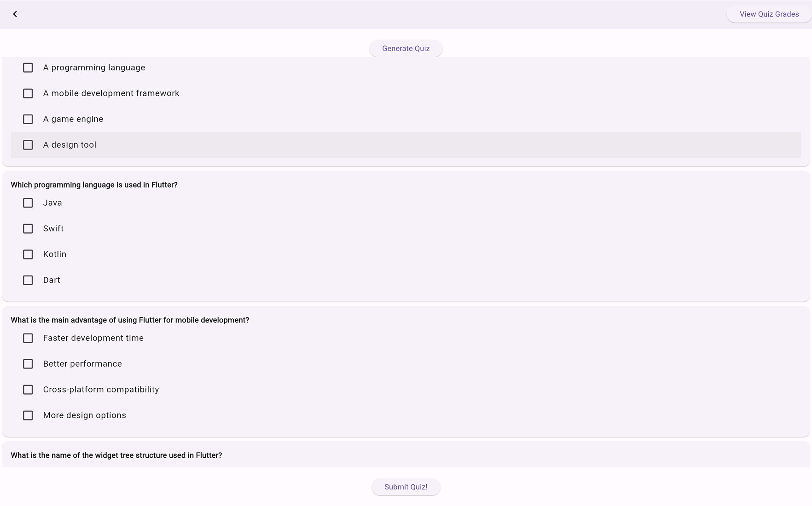Select "Faster development time"
Screen dimensions: 812x506
tap(28, 338)
